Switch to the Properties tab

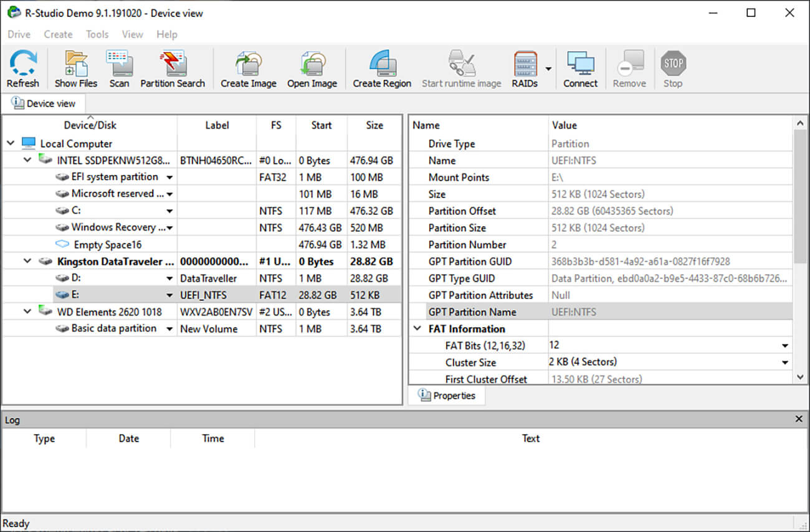(x=447, y=396)
